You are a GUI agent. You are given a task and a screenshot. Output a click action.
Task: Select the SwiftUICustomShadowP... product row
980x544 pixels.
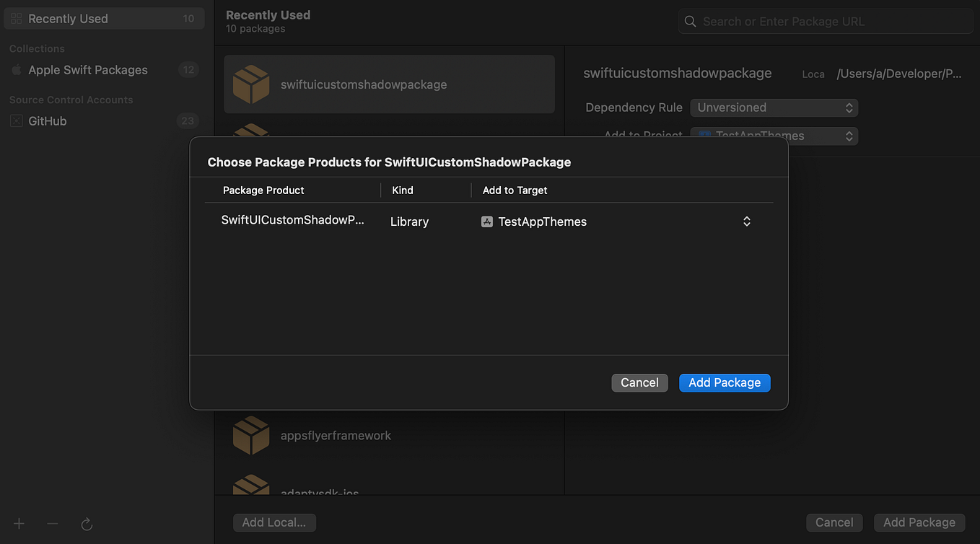(x=293, y=221)
